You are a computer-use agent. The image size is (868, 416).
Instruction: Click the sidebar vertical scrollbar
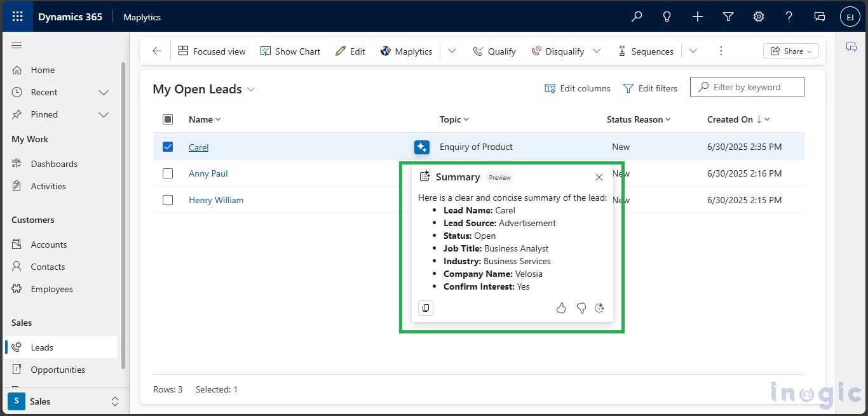[123, 216]
